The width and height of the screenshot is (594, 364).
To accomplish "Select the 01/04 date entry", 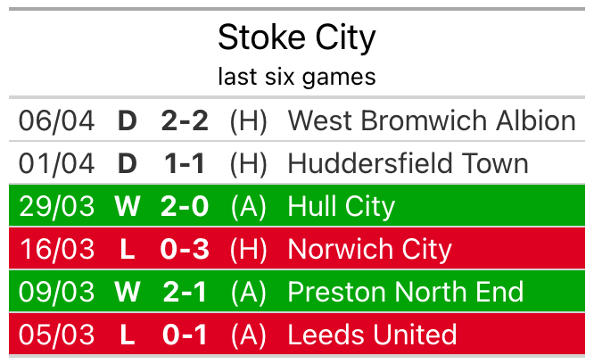I will coord(56,163).
